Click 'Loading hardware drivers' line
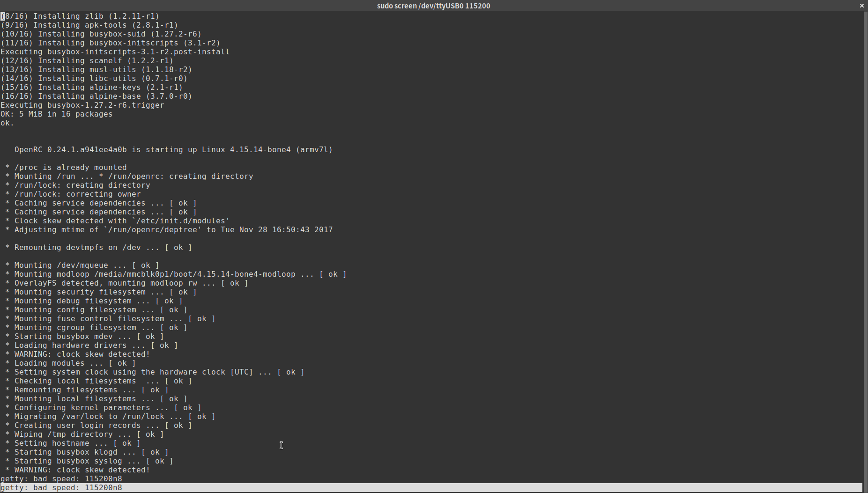This screenshot has width=868, height=493. [x=92, y=345]
